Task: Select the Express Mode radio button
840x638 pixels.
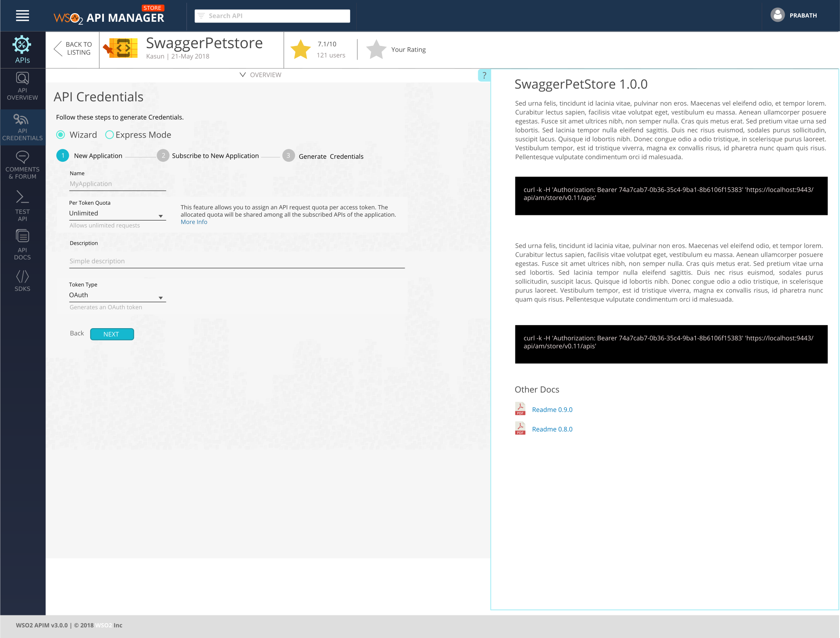Action: 109,135
